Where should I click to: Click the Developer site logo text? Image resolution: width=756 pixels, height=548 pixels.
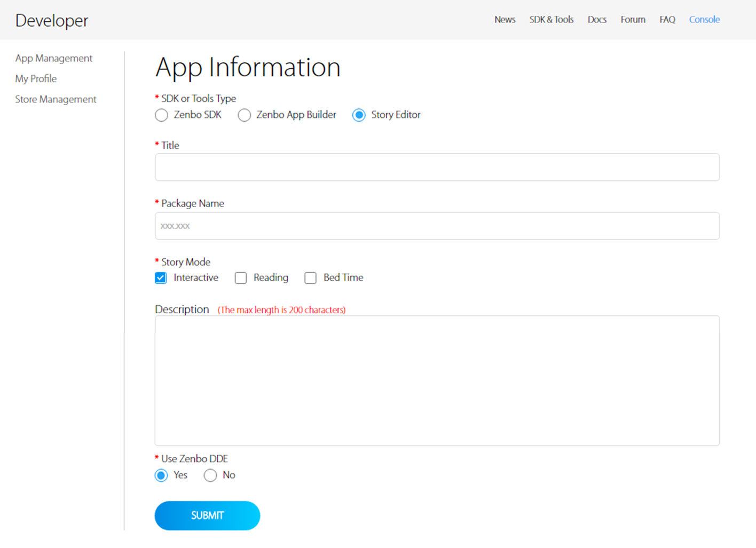(x=52, y=21)
